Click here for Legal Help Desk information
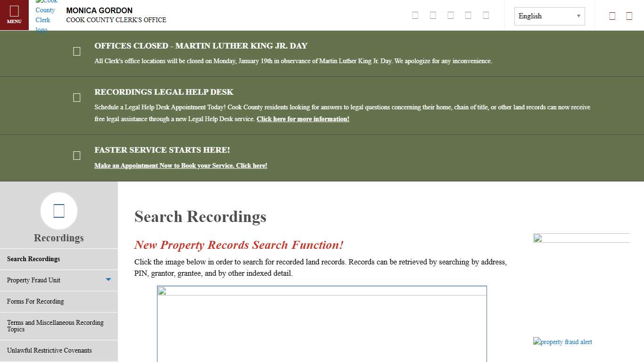Viewport: 644px width, 362px height. pos(303,119)
